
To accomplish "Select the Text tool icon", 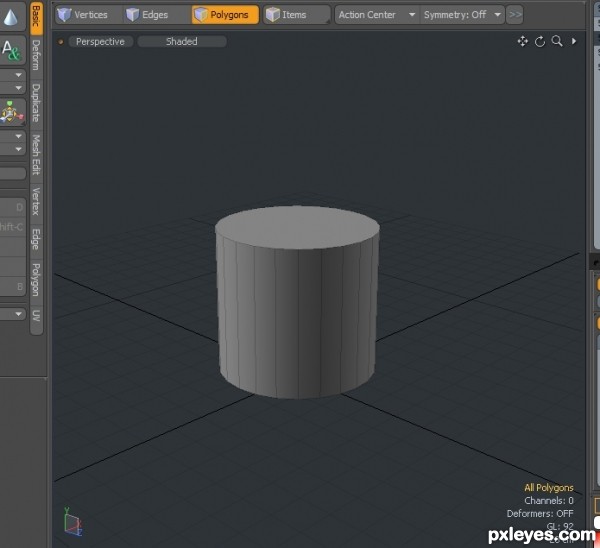I will pos(11,51).
